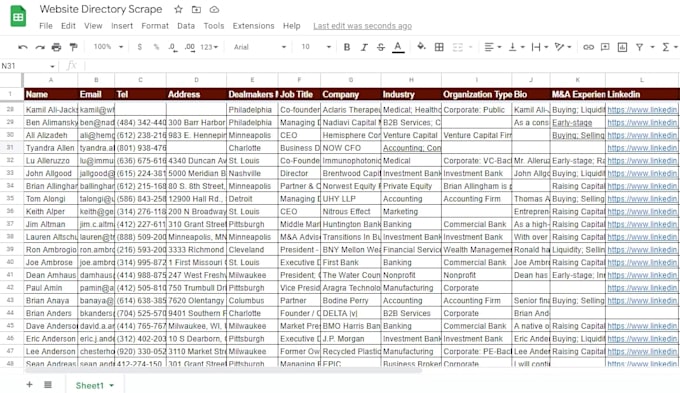Open the 123 number format dropdown
680x393 pixels.
(209, 47)
